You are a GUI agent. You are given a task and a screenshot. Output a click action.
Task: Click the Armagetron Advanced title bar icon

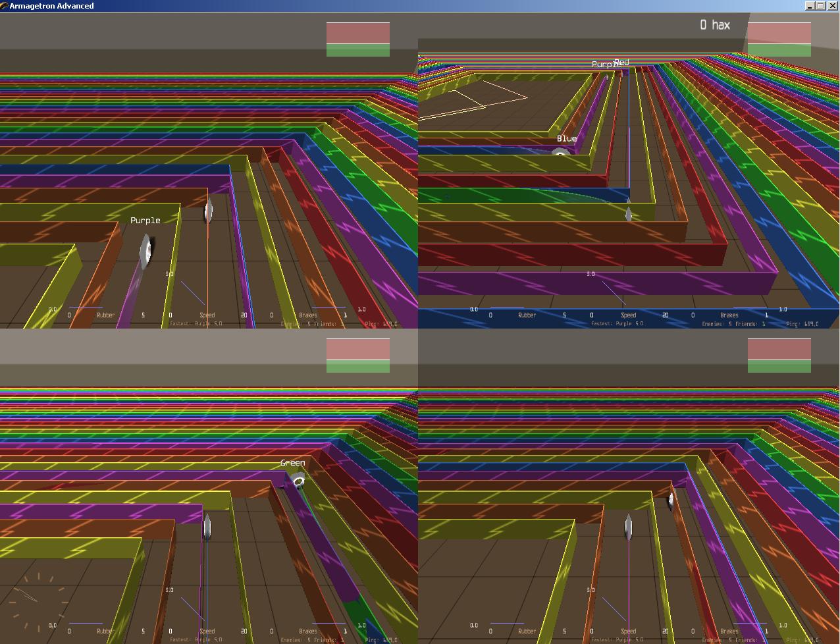point(5,6)
